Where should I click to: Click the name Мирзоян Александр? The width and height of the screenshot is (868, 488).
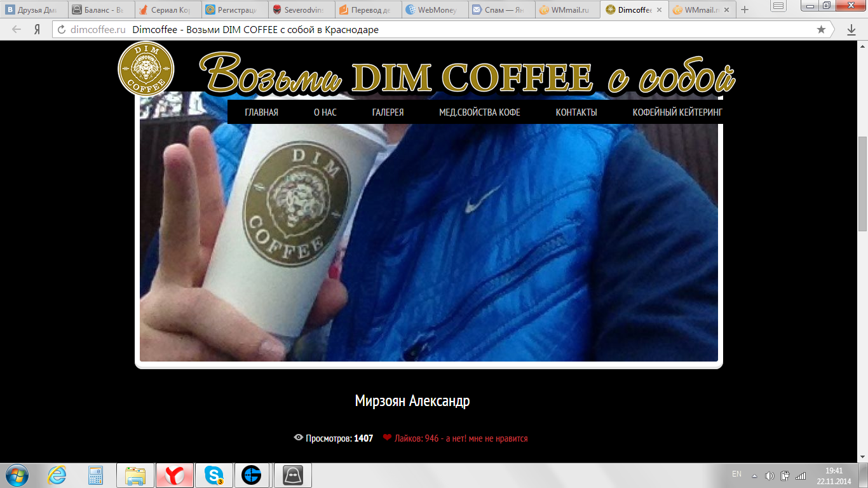coord(412,401)
